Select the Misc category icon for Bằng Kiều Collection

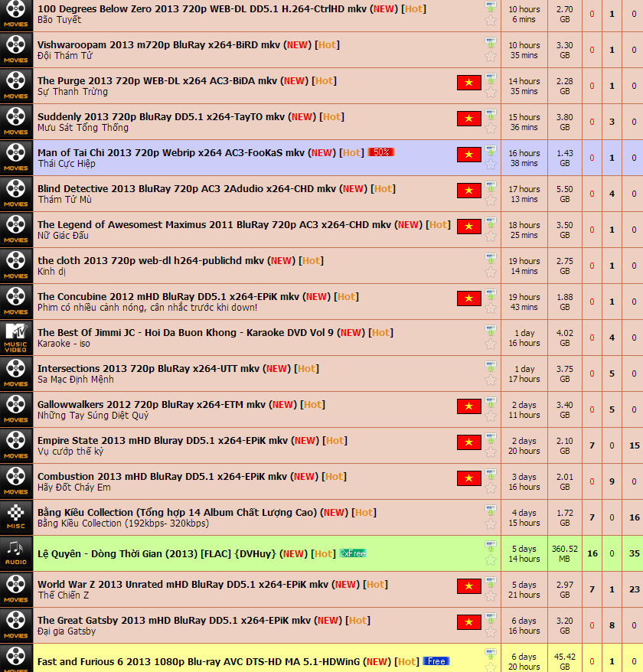16,517
